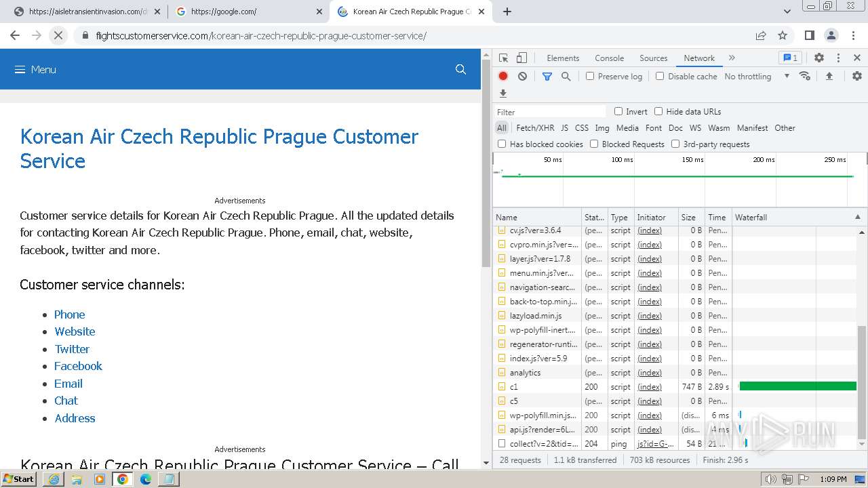Switch to the Elements tab

click(563, 58)
